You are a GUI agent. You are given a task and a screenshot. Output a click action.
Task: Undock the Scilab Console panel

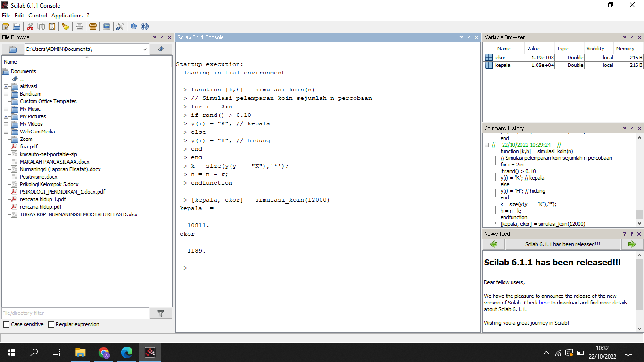[x=469, y=37]
